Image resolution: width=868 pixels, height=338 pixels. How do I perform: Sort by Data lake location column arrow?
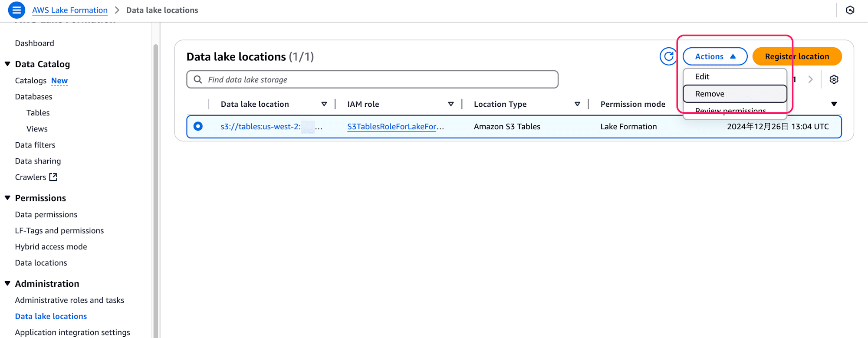click(x=324, y=104)
